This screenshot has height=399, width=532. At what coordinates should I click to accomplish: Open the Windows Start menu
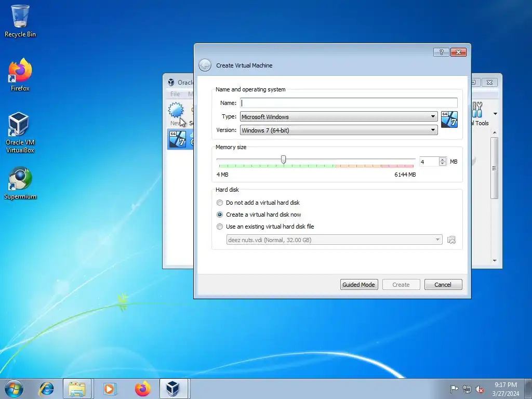[14, 389]
